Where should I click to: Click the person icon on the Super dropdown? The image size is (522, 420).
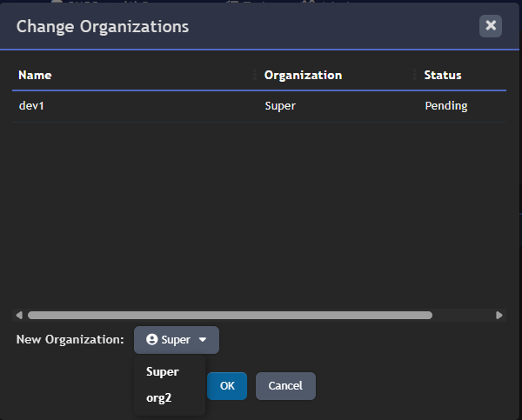[x=152, y=340]
